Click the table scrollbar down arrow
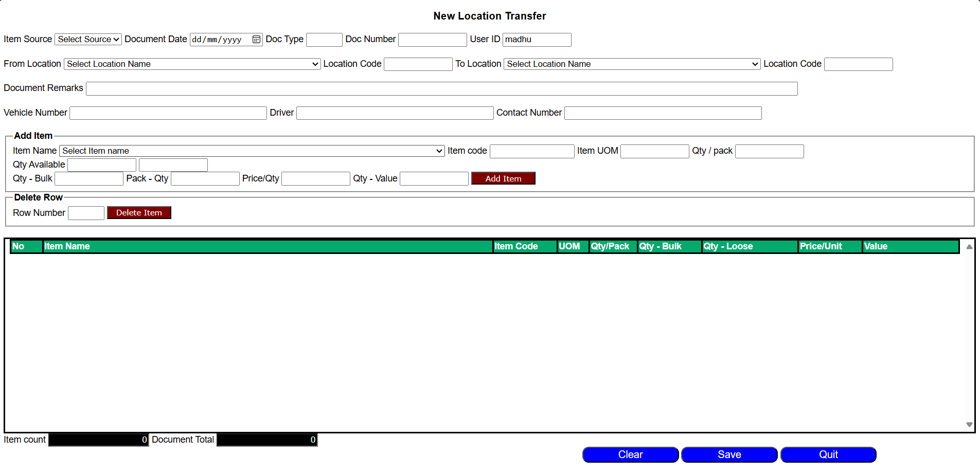This screenshot has height=474, width=980. click(969, 425)
